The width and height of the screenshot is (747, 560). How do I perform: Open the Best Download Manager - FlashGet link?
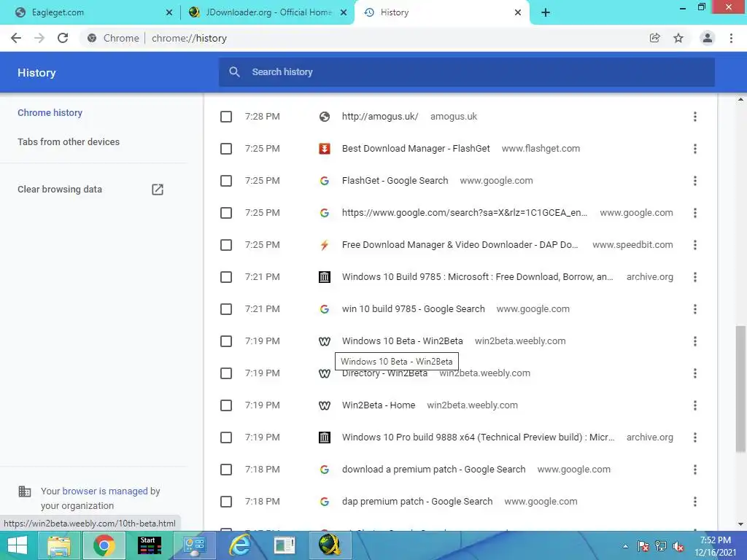[416, 149]
